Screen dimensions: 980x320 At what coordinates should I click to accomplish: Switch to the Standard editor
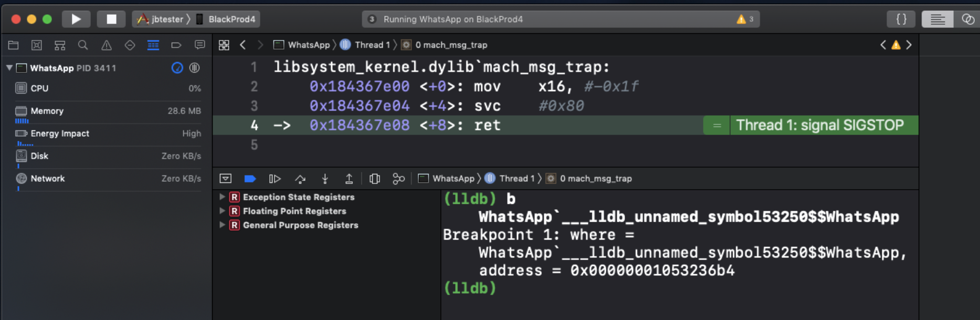937,19
